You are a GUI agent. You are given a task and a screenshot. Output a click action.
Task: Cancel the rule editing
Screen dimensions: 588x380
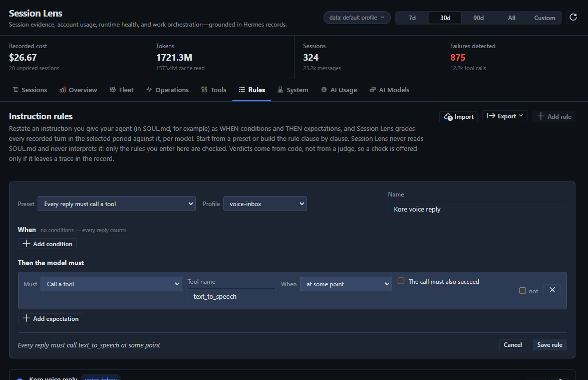click(x=513, y=345)
